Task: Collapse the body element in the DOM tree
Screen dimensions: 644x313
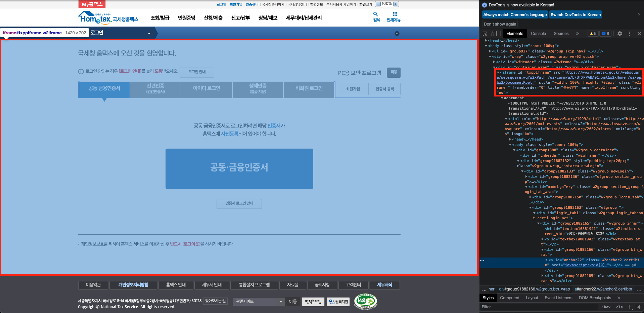Action: point(486,46)
